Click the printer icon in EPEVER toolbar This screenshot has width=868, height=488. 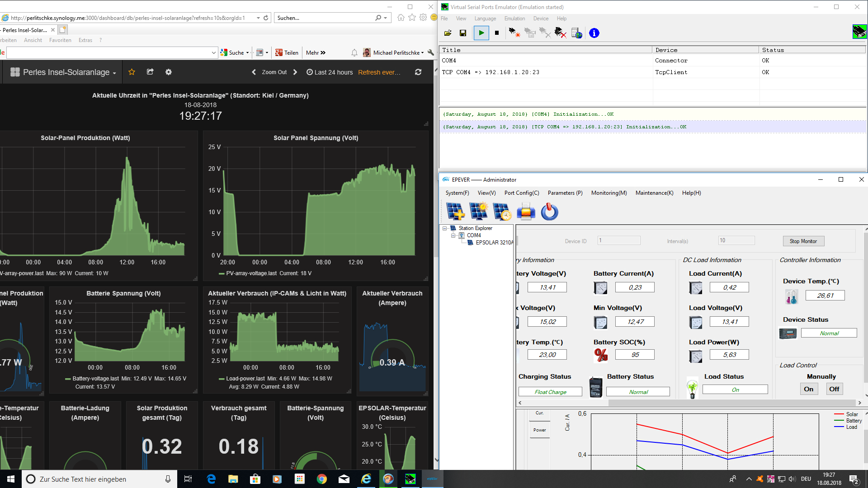pos(526,211)
